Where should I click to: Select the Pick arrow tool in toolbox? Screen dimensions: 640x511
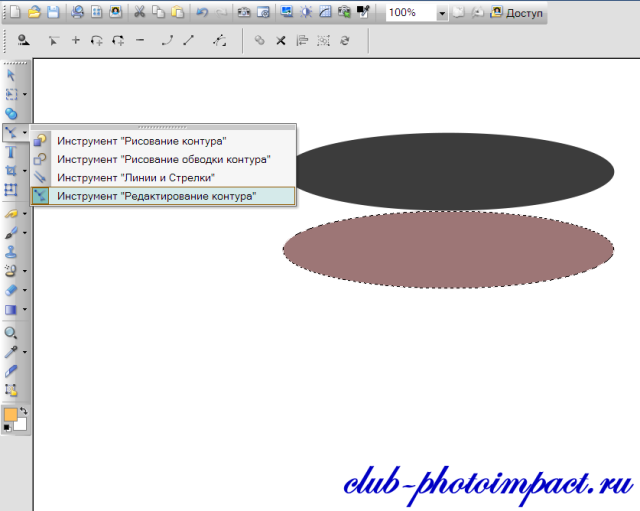11,75
